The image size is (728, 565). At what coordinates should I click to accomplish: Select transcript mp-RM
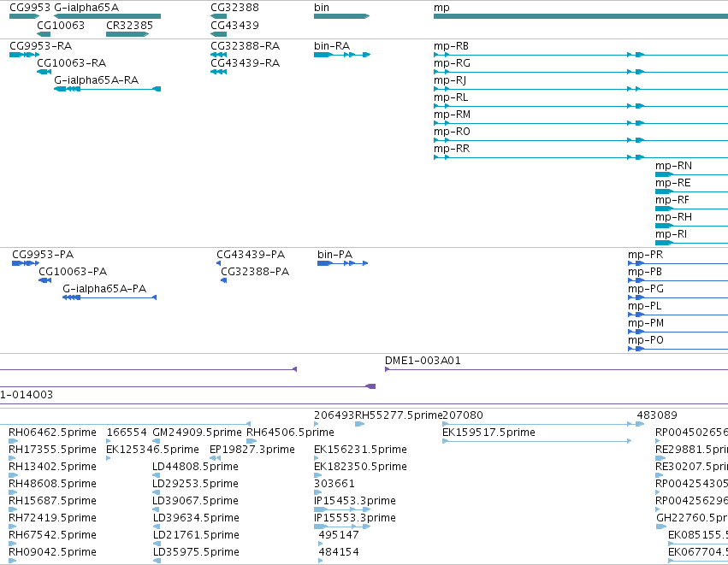click(x=581, y=123)
